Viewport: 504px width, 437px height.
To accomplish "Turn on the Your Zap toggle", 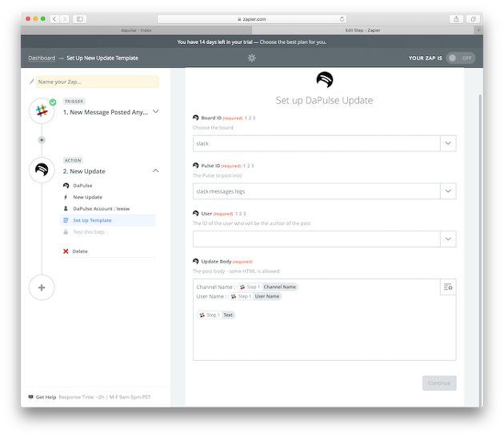I will pyautogui.click(x=460, y=58).
